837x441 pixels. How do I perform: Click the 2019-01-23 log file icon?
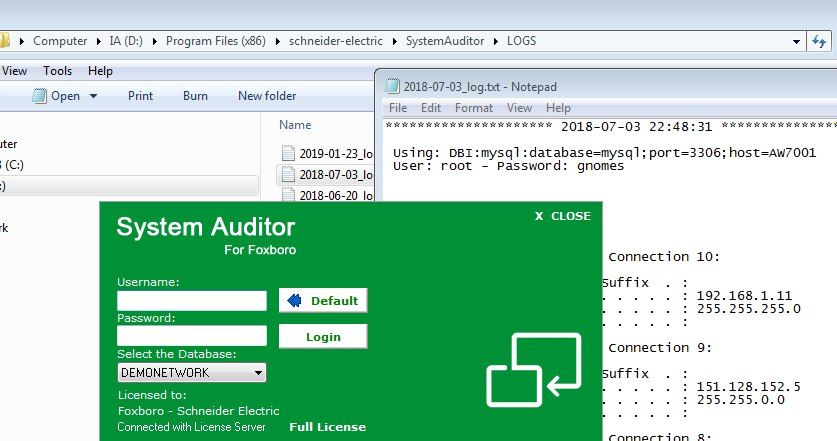click(288, 153)
